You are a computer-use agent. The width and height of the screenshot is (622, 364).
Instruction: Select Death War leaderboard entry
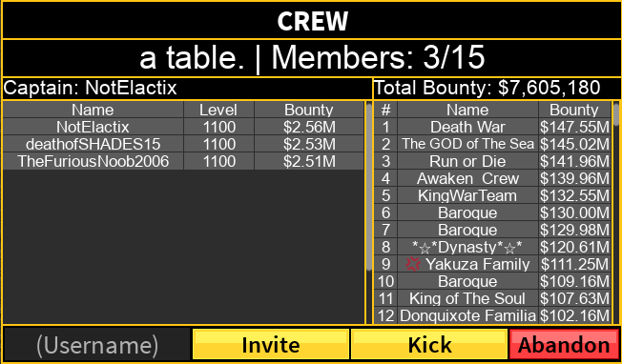492,127
